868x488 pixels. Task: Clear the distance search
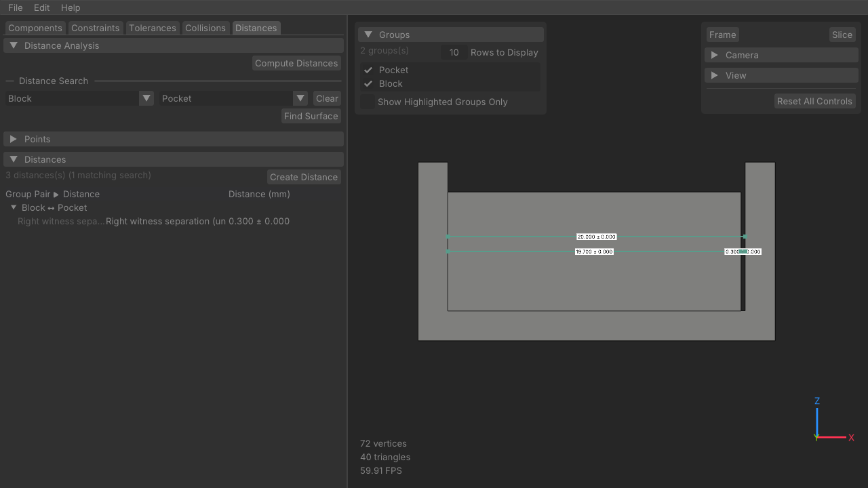pos(327,98)
